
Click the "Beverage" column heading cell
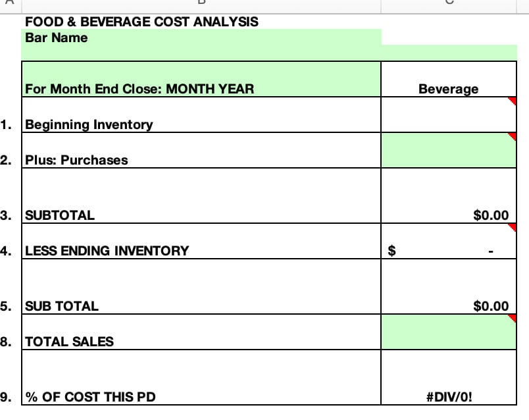[449, 79]
